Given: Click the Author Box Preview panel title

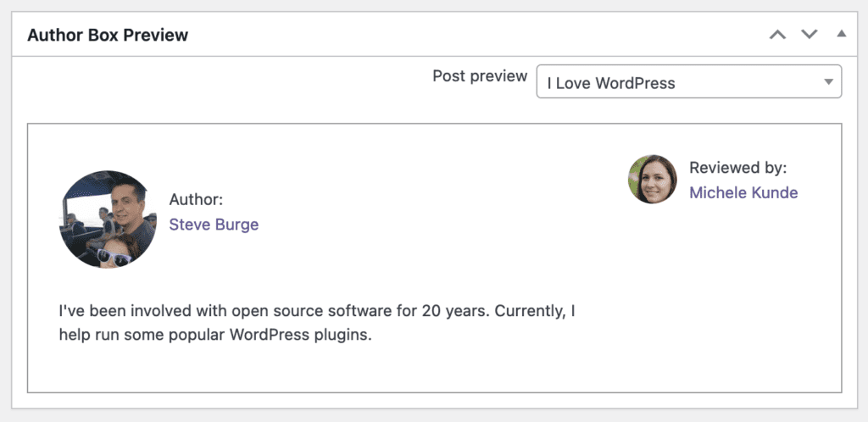Looking at the screenshot, I should pyautogui.click(x=108, y=36).
